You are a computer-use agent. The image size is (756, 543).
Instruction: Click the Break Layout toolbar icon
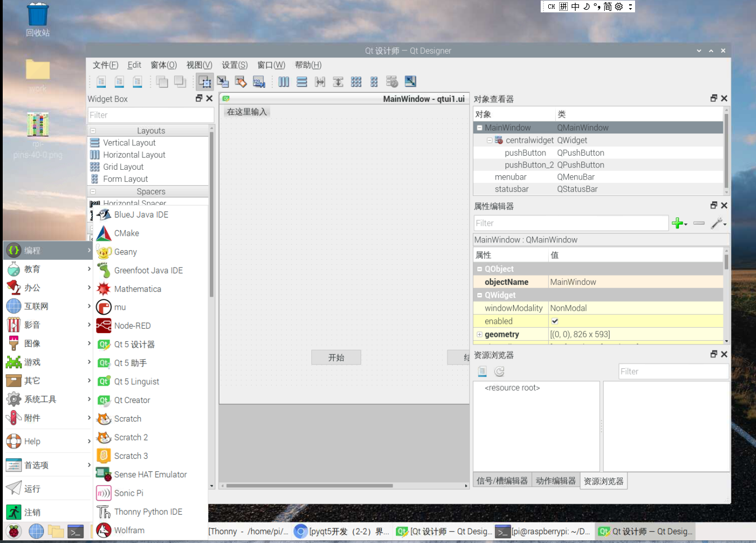pos(392,82)
